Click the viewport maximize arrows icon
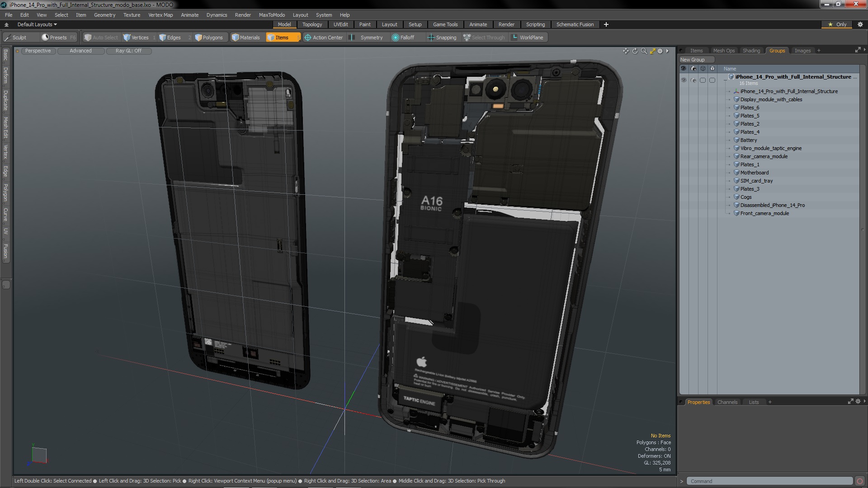 pyautogui.click(x=652, y=51)
